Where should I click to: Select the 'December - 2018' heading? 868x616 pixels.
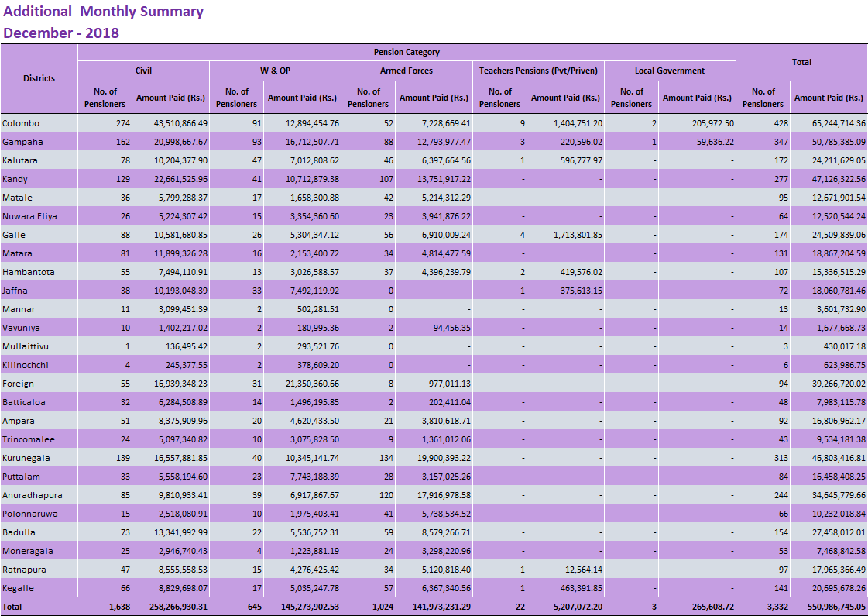point(61,33)
